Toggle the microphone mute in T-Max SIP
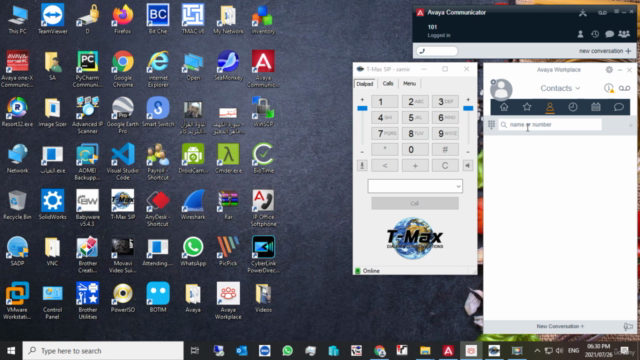Viewport: 640px width, 360px height. pos(362,166)
